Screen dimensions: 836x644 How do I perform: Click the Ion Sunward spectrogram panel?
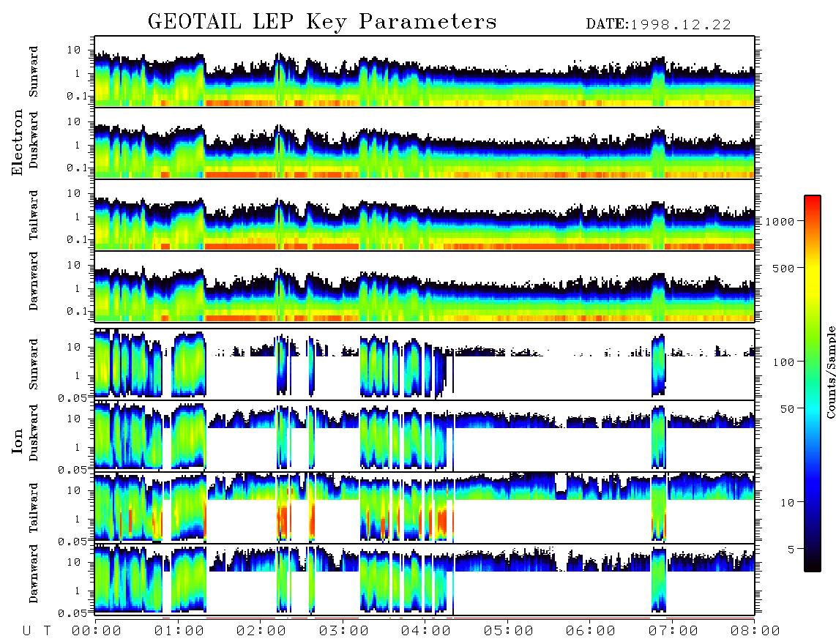click(425, 364)
